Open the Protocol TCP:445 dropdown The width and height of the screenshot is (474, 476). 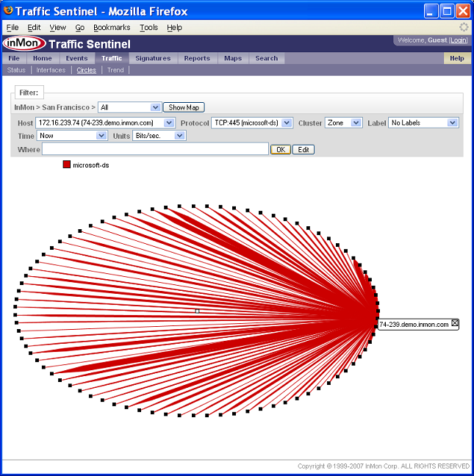(252, 123)
